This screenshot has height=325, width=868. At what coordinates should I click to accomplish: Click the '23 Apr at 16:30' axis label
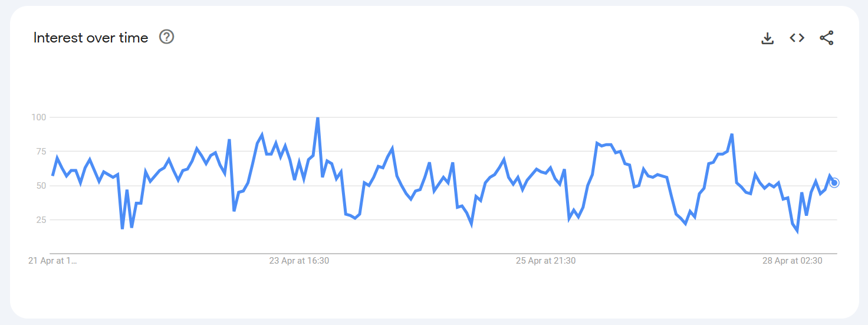point(299,261)
